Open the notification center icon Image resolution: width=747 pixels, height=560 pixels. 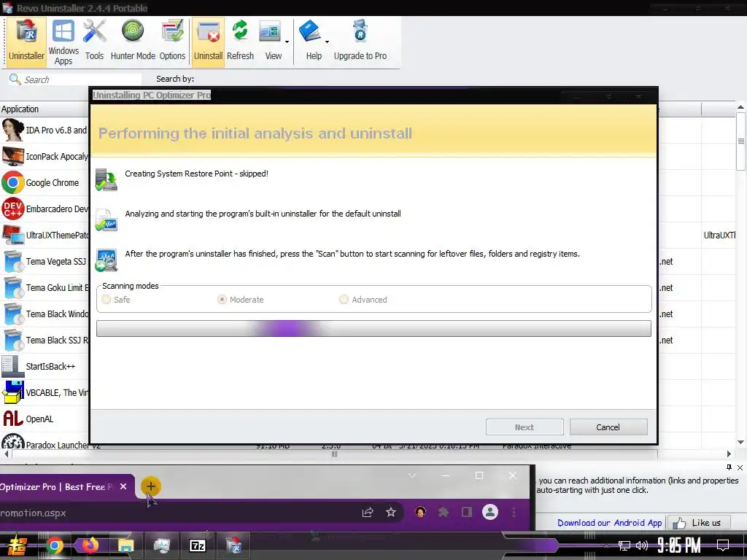coord(723,545)
